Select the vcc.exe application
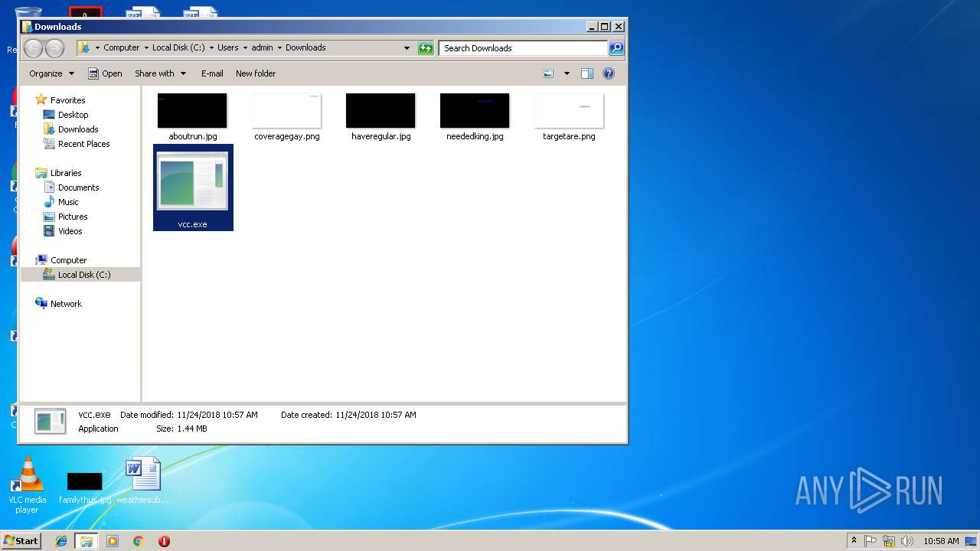 [193, 187]
